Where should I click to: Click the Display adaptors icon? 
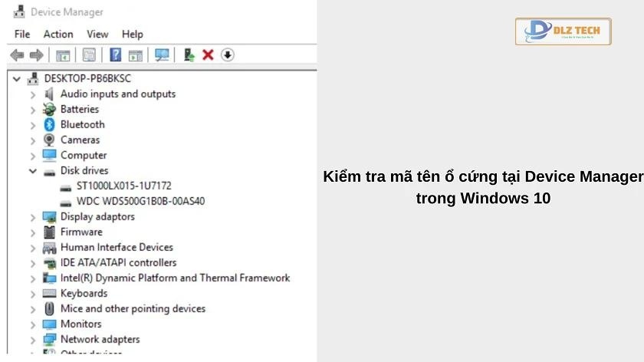coord(49,217)
